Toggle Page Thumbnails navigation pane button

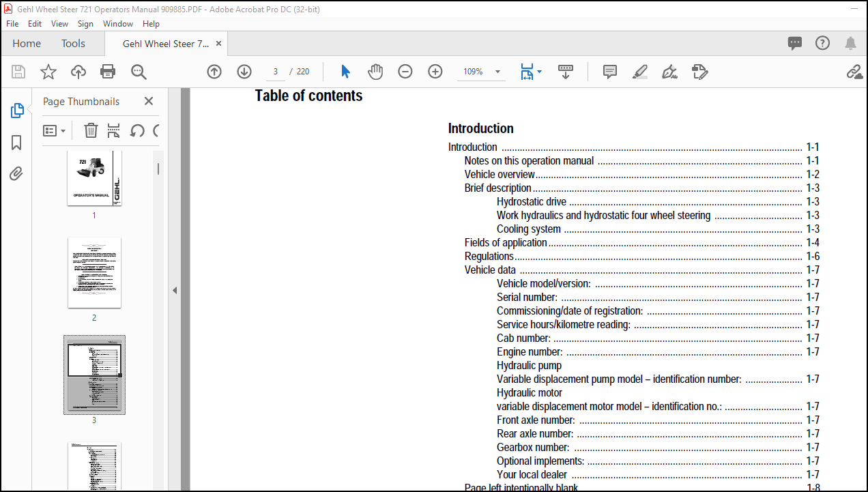17,111
